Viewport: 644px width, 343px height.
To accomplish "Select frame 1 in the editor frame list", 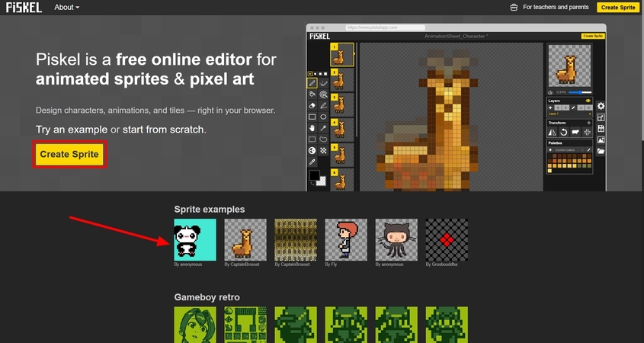I will click(x=342, y=55).
